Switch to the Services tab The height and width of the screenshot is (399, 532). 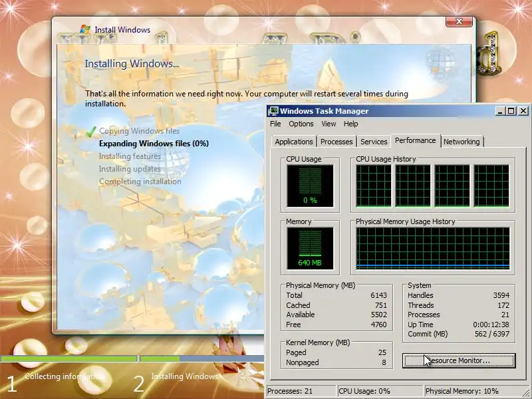(x=374, y=142)
